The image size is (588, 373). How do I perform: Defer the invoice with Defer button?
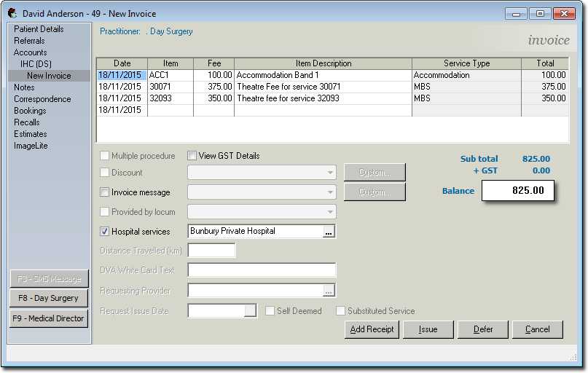click(x=483, y=329)
